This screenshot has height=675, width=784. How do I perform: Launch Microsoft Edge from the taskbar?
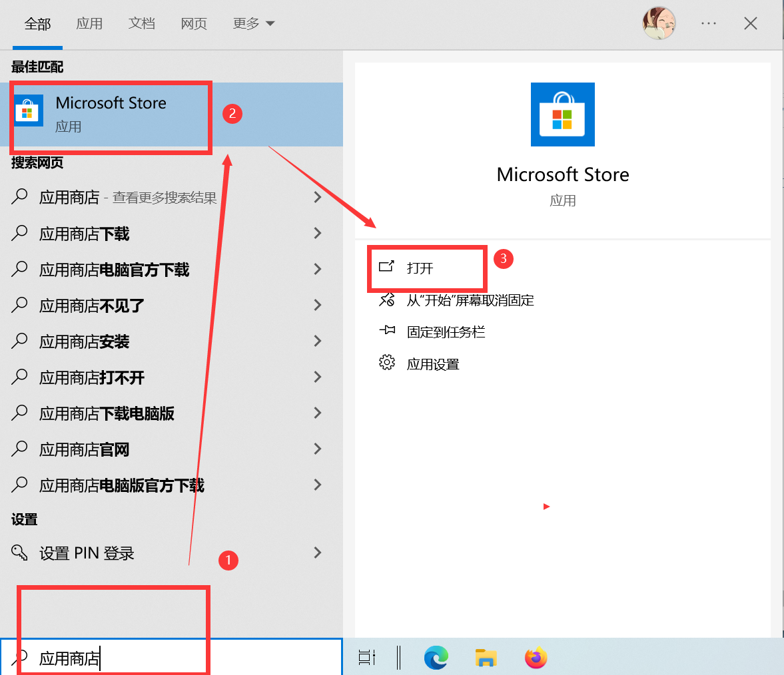pos(436,658)
